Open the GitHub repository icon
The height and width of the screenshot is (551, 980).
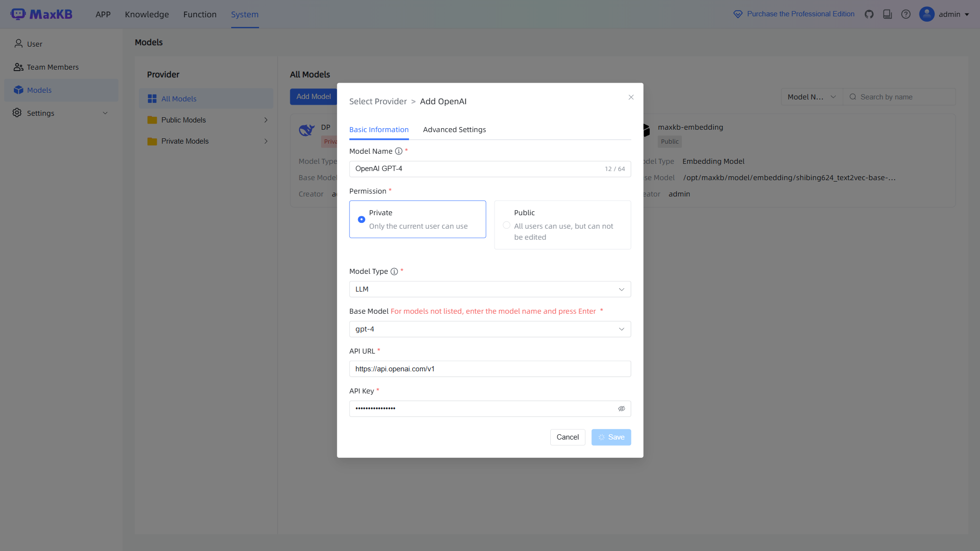coord(869,14)
